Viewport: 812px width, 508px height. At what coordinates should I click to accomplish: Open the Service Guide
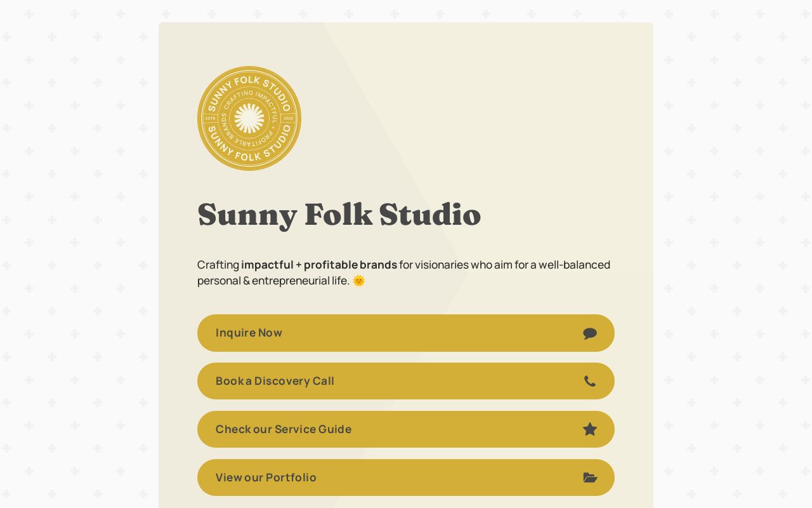point(406,429)
